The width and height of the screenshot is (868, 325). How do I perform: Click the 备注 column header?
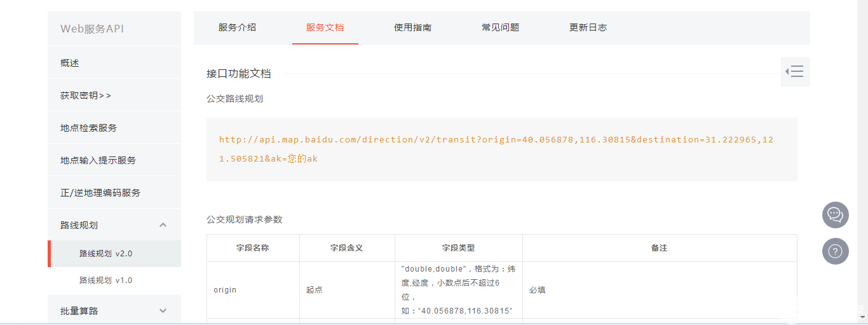pyautogui.click(x=660, y=248)
